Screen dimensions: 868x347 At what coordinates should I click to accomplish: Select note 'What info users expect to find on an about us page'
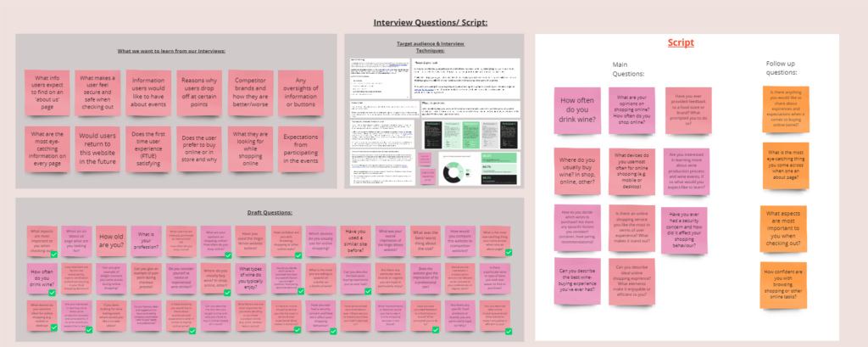click(x=47, y=93)
